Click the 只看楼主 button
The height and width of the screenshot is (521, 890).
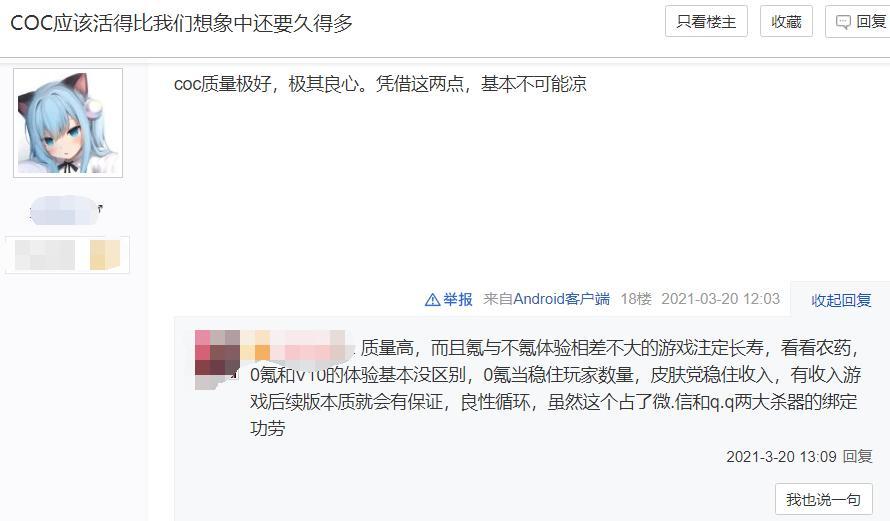tap(706, 22)
